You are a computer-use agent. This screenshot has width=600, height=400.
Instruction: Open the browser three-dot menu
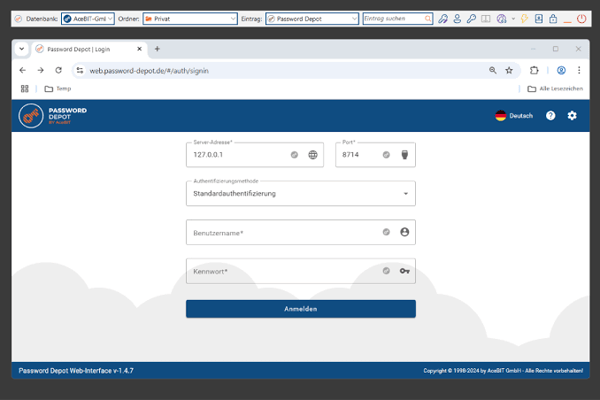(579, 70)
